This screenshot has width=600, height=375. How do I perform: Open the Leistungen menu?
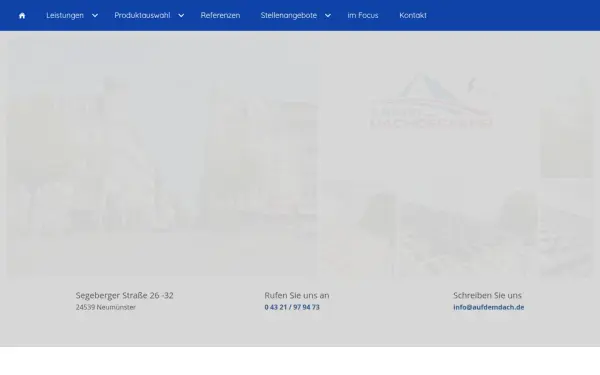coord(65,15)
